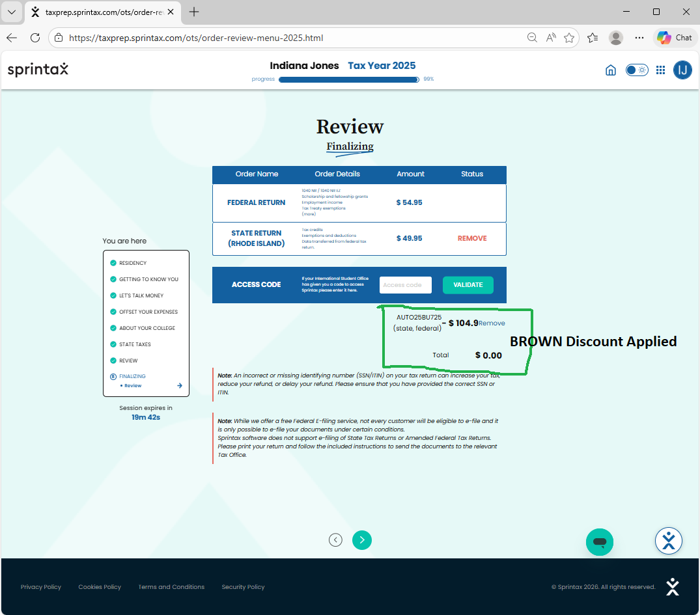This screenshot has width=700, height=615.
Task: Open the chat support bubble
Action: pos(600,541)
